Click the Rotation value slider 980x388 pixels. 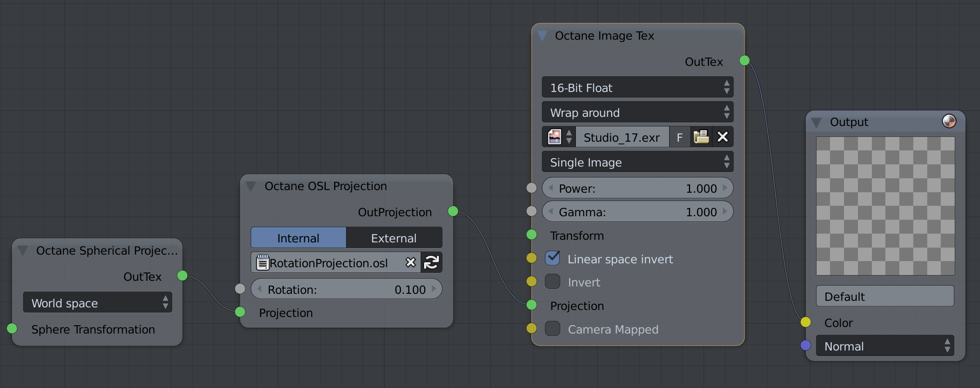(x=347, y=289)
